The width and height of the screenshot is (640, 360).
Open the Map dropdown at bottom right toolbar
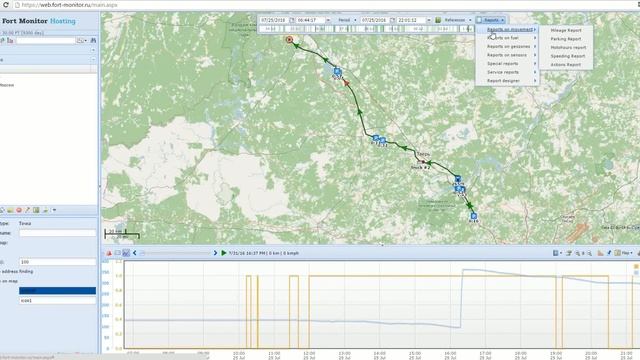click(624, 253)
